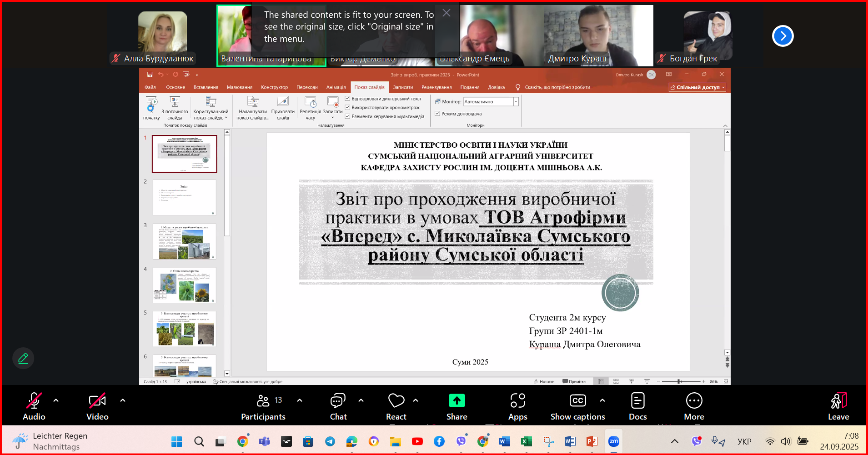Expand audio options arrow next to Audio
Image resolution: width=868 pixels, height=455 pixels.
tap(56, 400)
